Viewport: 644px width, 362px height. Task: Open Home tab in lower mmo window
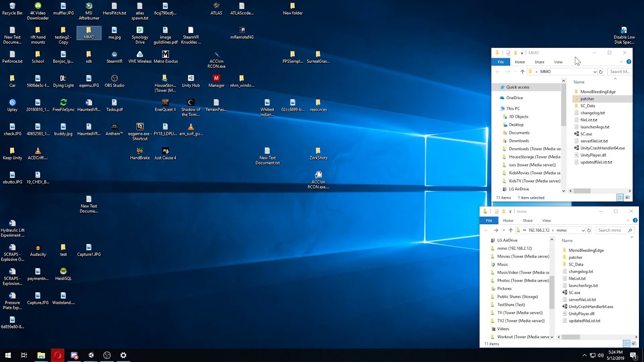click(508, 220)
